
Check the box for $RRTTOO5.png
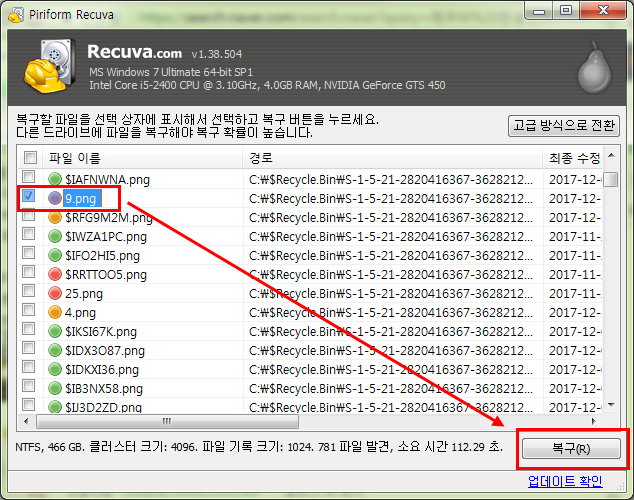(x=28, y=272)
